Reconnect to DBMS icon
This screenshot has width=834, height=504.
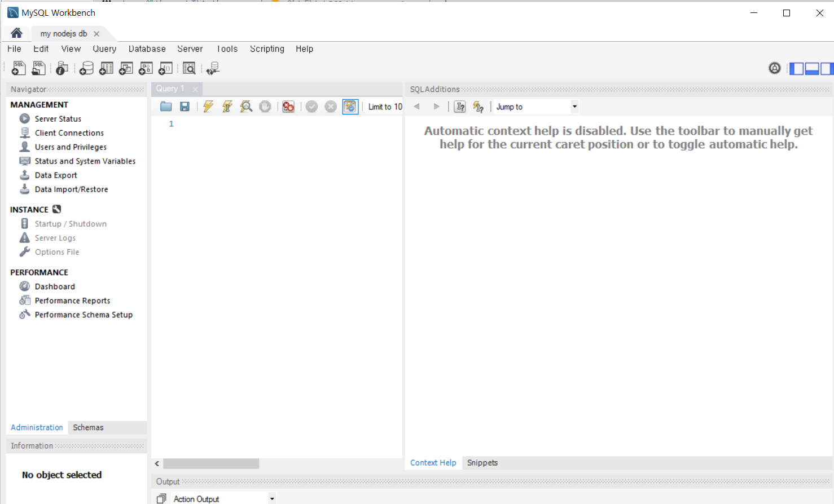pos(213,68)
